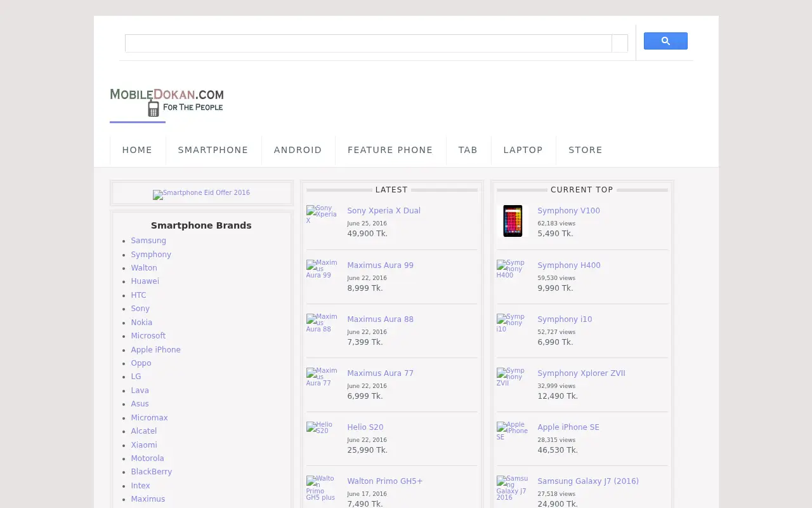This screenshot has width=812, height=508.
Task: Click the 49,900 Tk. price text
Action: point(367,234)
